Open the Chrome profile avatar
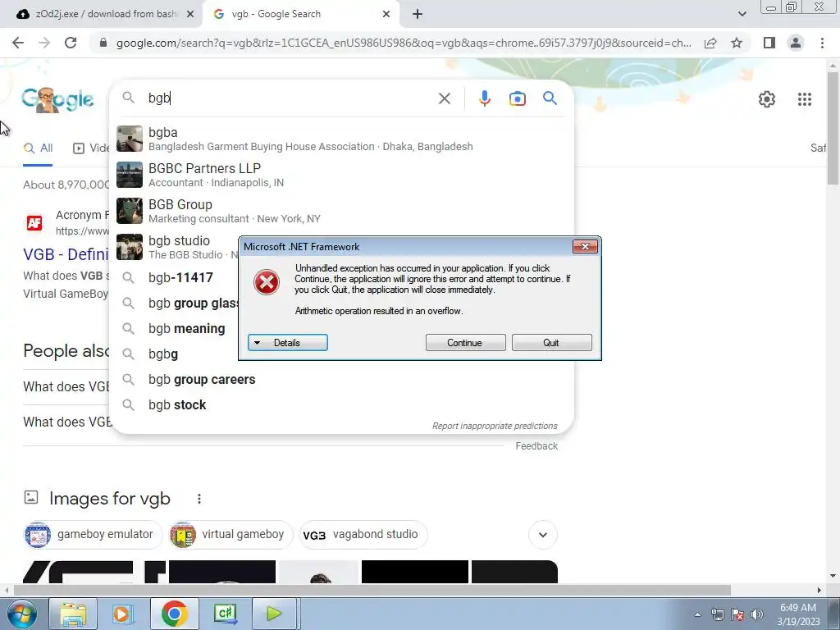This screenshot has width=840, height=630. coord(796,43)
